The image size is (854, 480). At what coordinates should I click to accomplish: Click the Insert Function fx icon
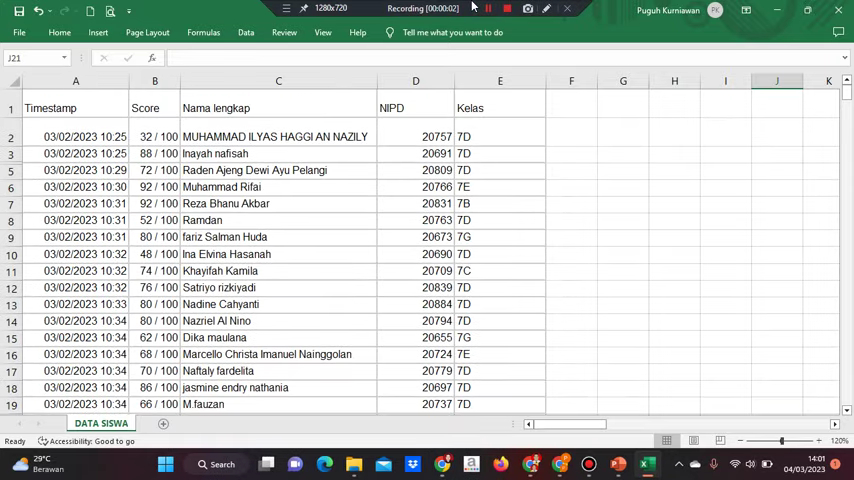(x=152, y=58)
